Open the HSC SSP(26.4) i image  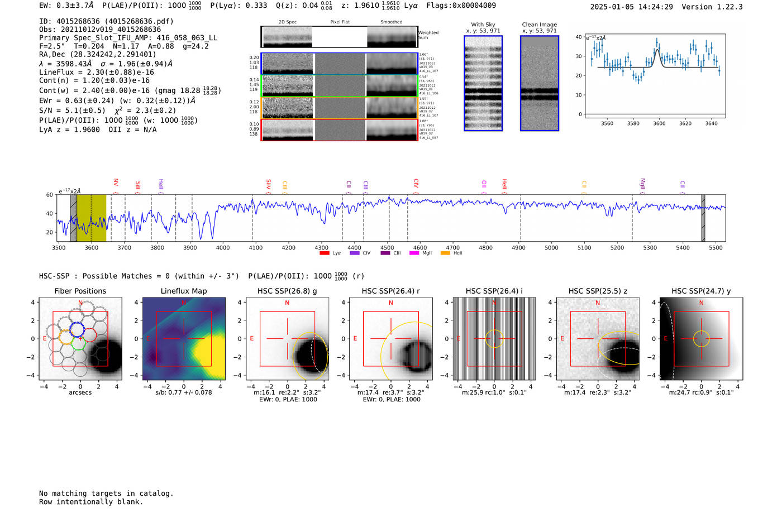(x=494, y=339)
